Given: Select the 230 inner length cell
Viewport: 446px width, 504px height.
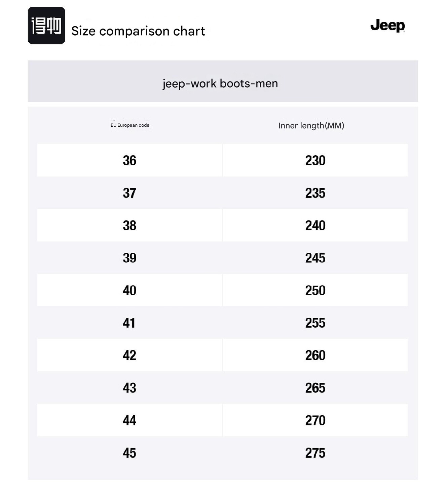Looking at the screenshot, I should (315, 160).
